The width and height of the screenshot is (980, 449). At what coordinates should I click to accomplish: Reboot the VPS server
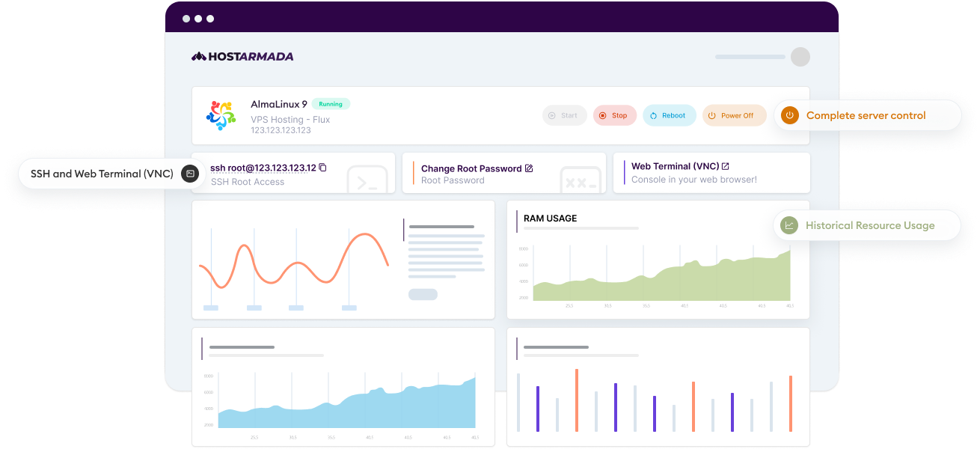tap(669, 115)
